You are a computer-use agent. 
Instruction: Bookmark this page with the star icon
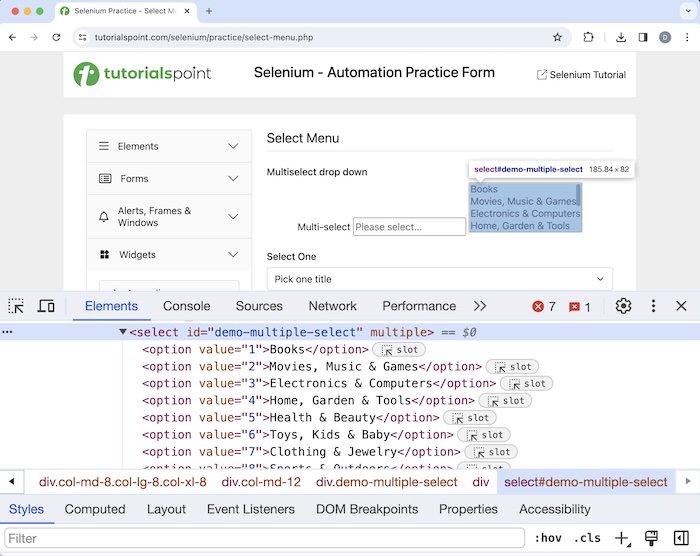point(557,37)
